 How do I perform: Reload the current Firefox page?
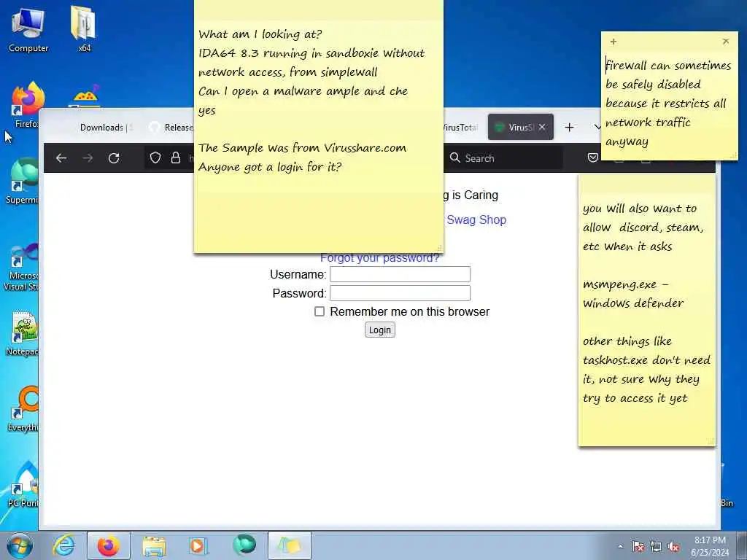tap(114, 158)
